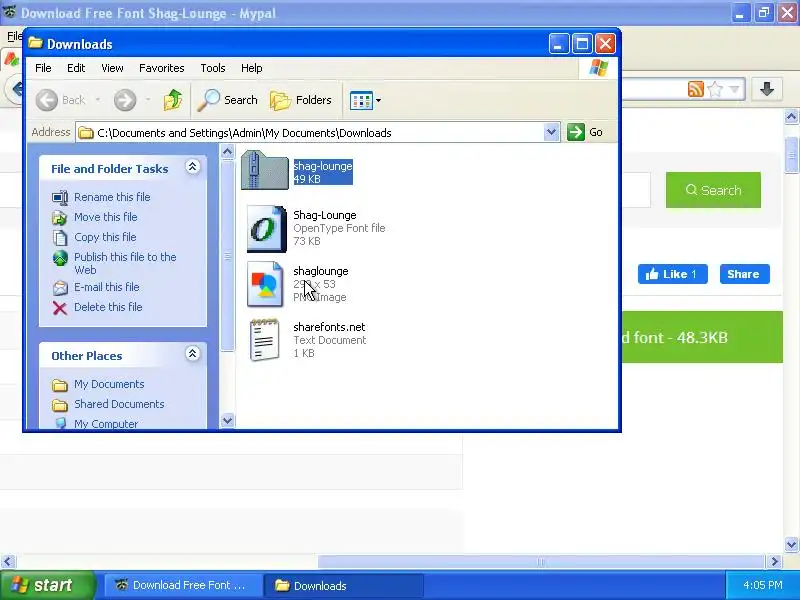Open the Back history dropdown arrow
The image size is (800, 600).
(x=97, y=100)
